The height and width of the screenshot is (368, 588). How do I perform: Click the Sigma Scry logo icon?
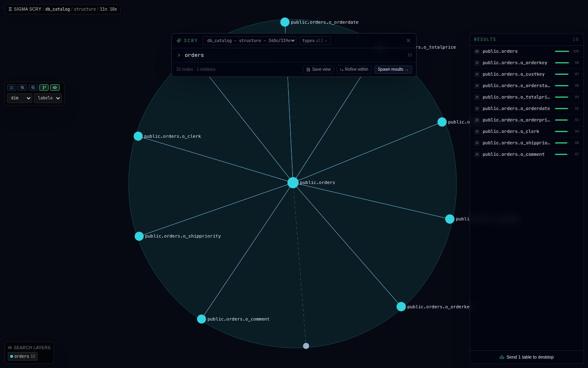[10, 9]
